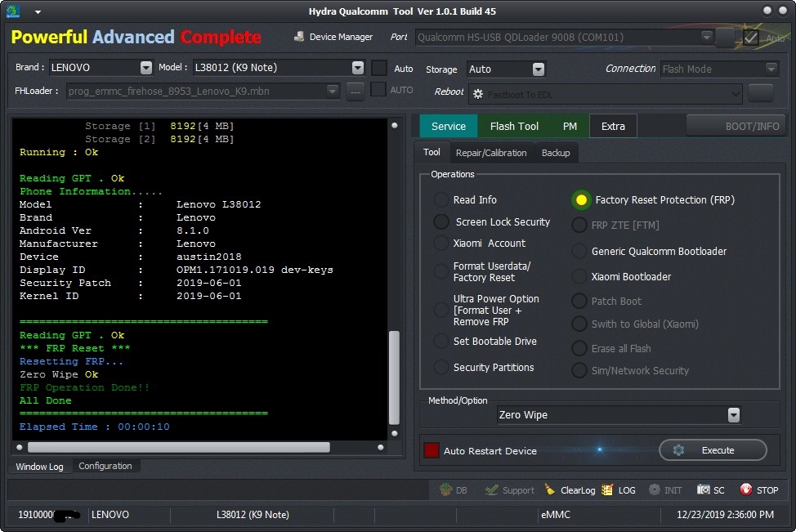Click log scroll-down dot button
This screenshot has width=796, height=532.
[395, 433]
